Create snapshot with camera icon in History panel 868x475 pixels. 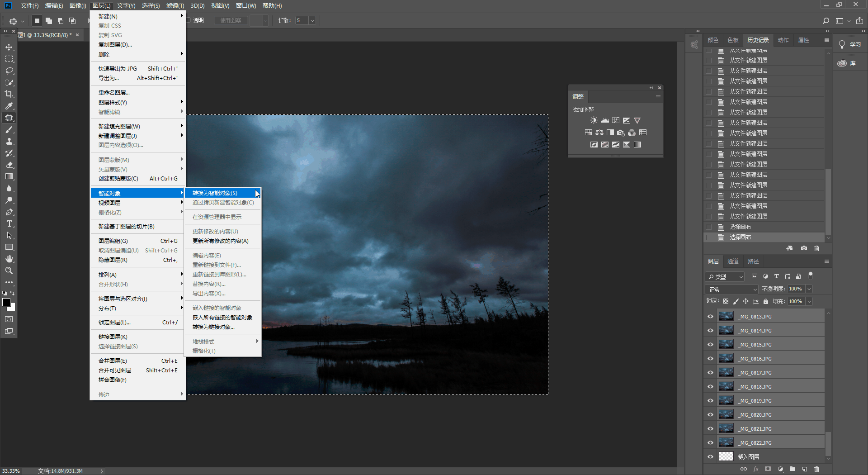point(804,248)
